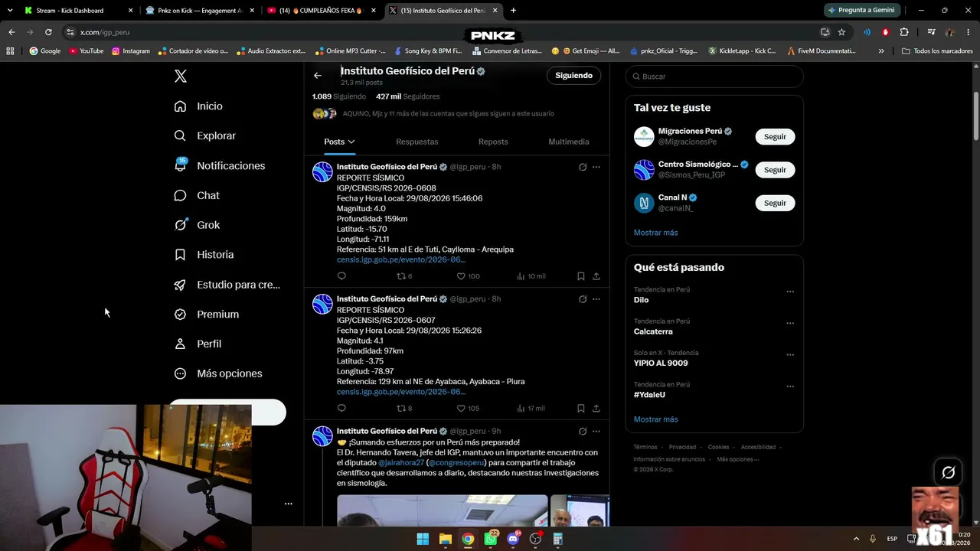Bookmark this page with star icon

(x=841, y=32)
